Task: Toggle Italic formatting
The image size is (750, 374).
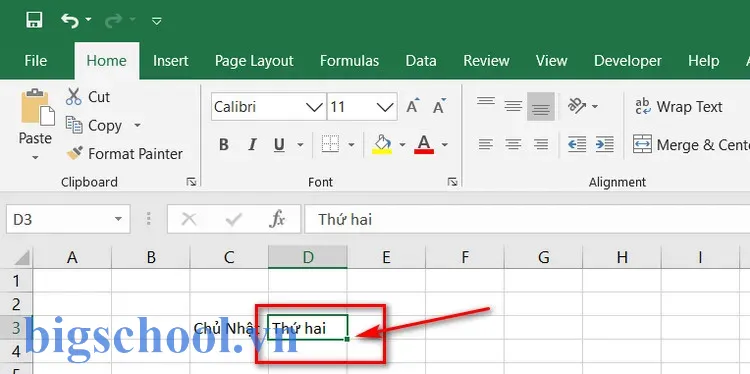Action: pos(252,144)
